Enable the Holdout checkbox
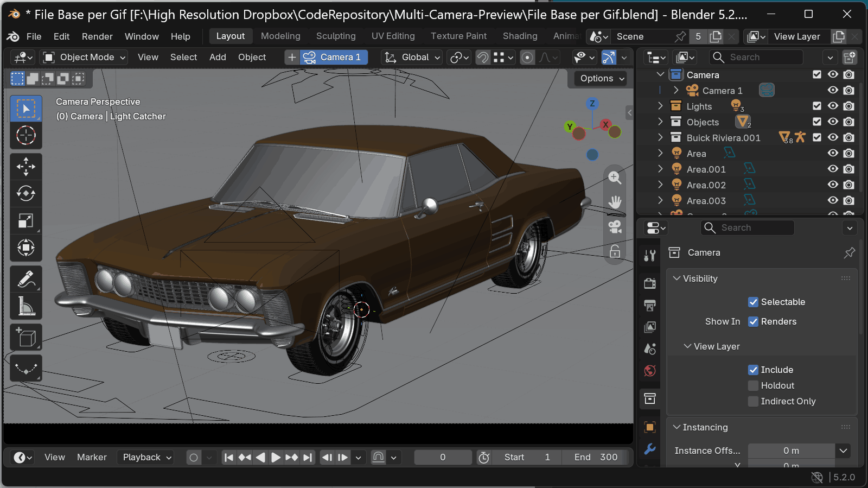 tap(753, 385)
